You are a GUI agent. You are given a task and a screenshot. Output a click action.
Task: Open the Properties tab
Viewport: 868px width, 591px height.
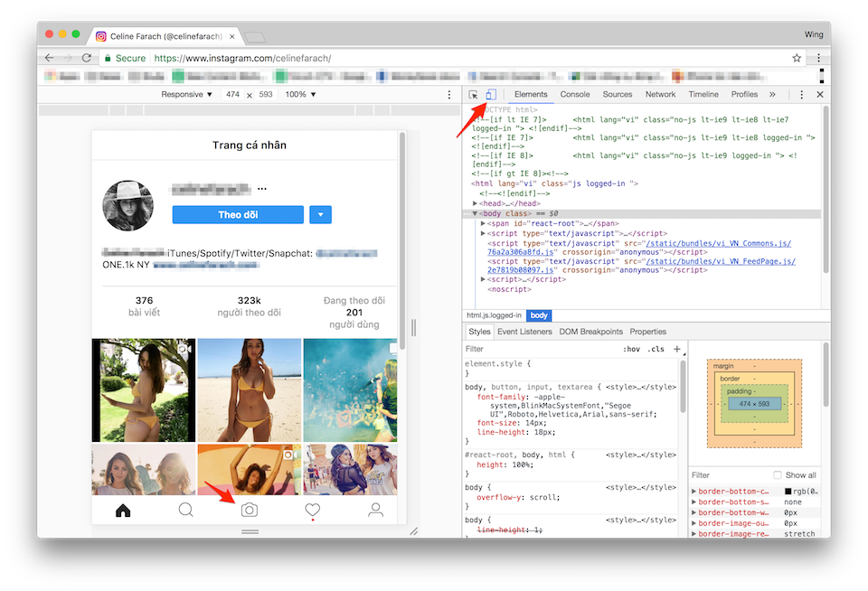[x=647, y=332]
